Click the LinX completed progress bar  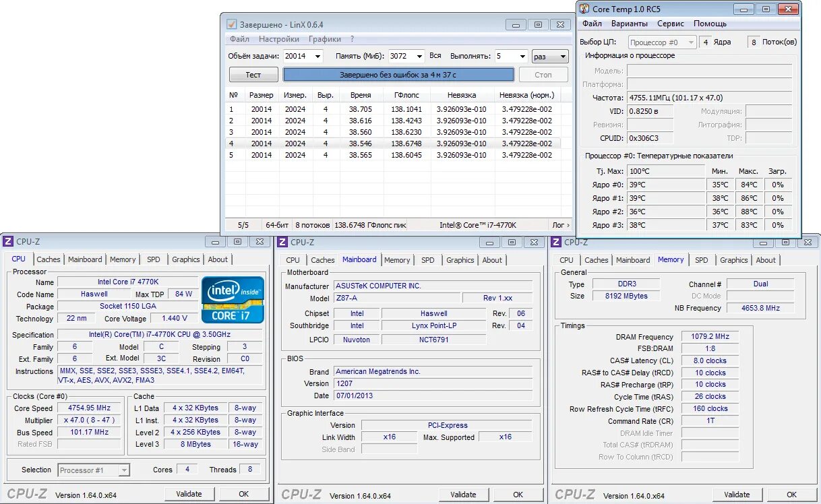[x=398, y=75]
